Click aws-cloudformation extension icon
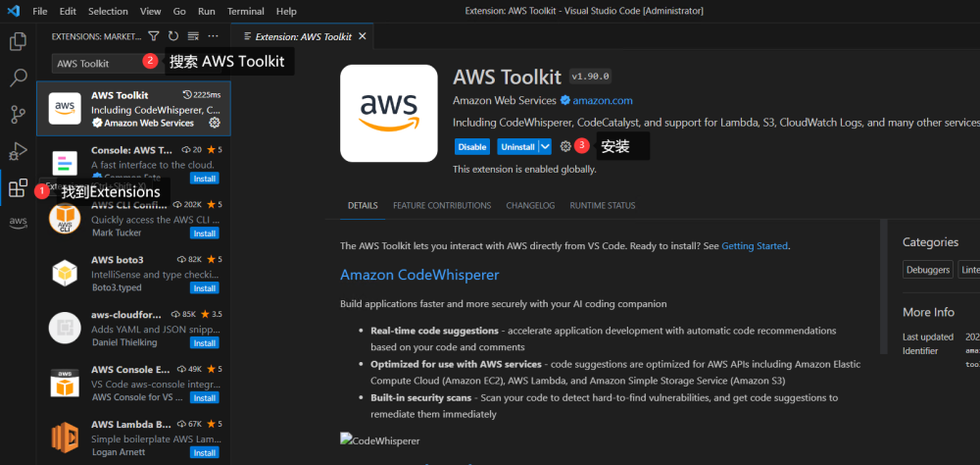The width and height of the screenshot is (980, 465). tap(65, 328)
